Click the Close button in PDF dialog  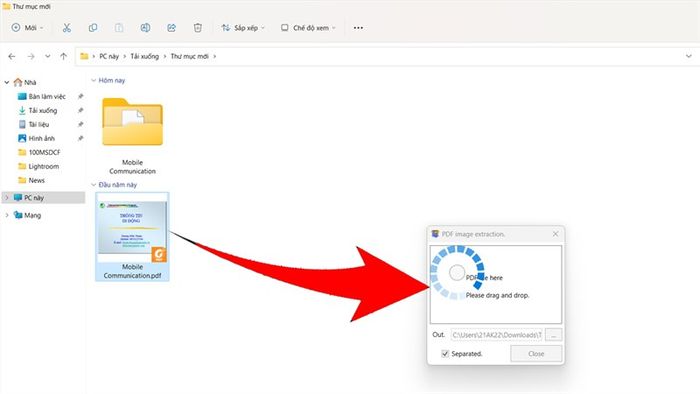pos(536,354)
